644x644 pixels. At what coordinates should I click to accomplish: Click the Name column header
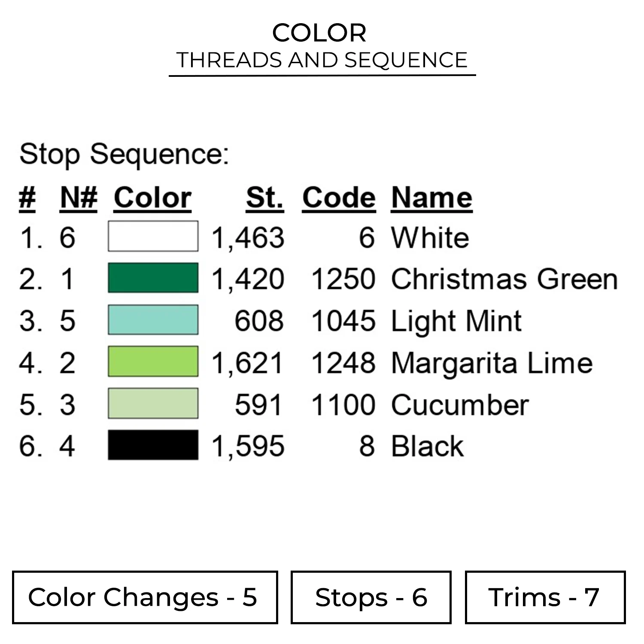(431, 198)
